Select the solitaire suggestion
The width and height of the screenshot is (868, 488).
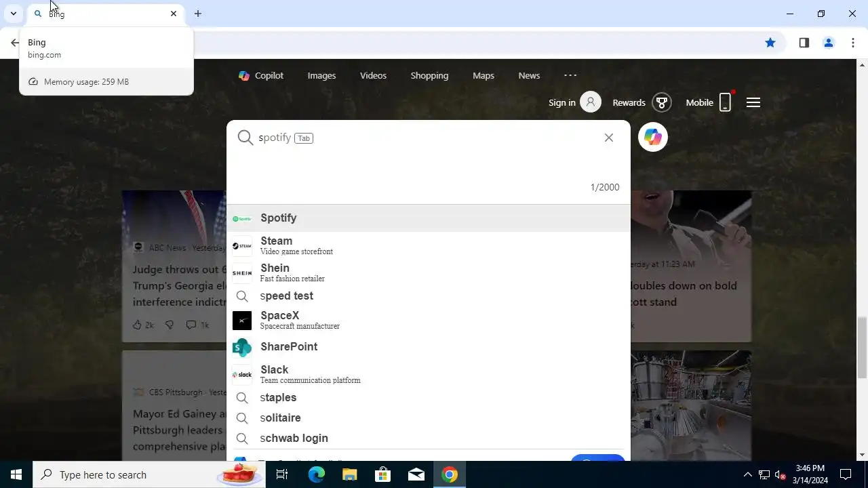[x=429, y=418]
